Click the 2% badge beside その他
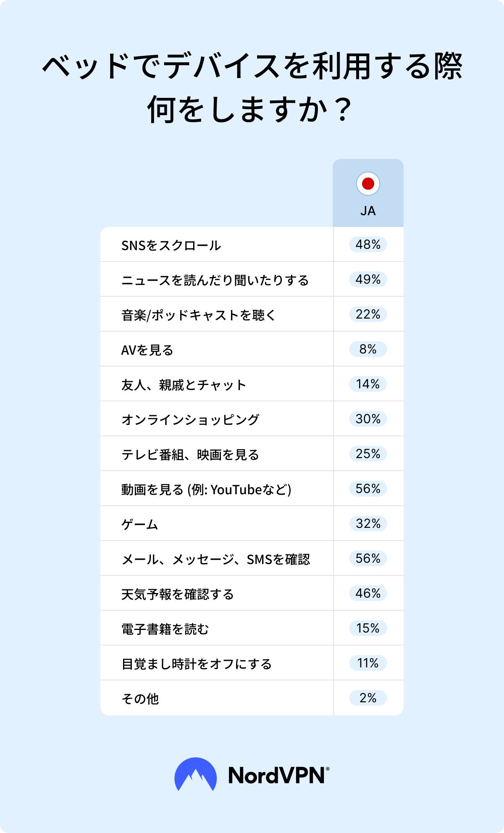 368,698
